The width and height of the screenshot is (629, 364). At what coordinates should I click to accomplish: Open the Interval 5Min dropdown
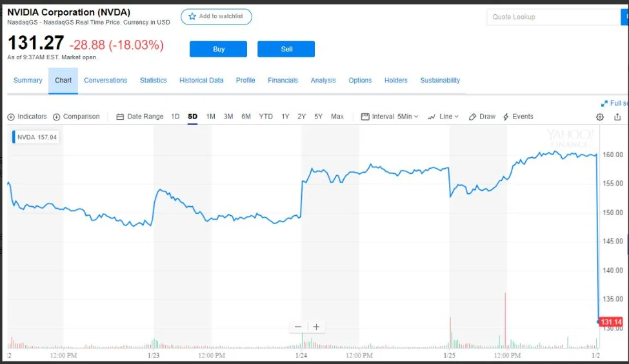(390, 117)
